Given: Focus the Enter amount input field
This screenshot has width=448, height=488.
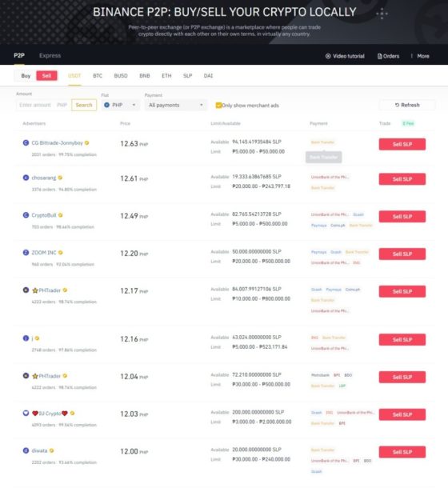Looking at the screenshot, I should coord(43,105).
